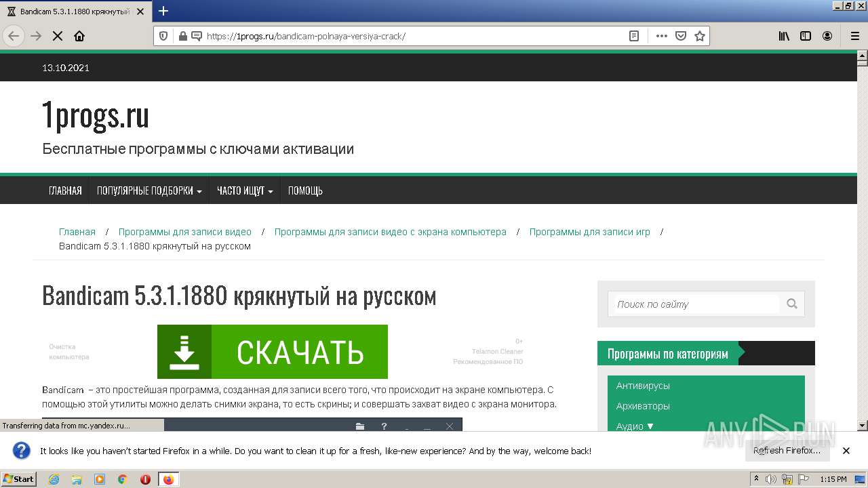Click page scrollbar down arrow
Screen dimensions: 868x488
[862, 425]
